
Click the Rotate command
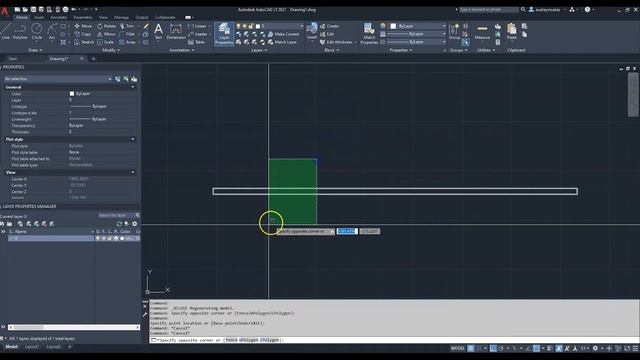click(107, 26)
